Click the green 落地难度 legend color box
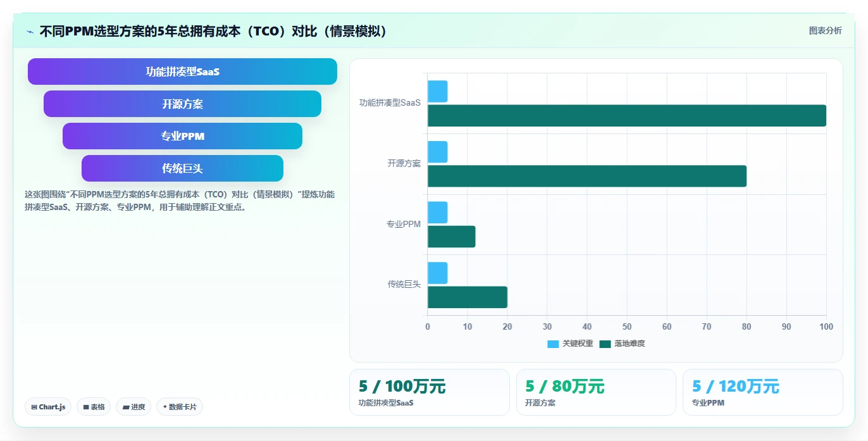The height and width of the screenshot is (441, 868). point(605,344)
